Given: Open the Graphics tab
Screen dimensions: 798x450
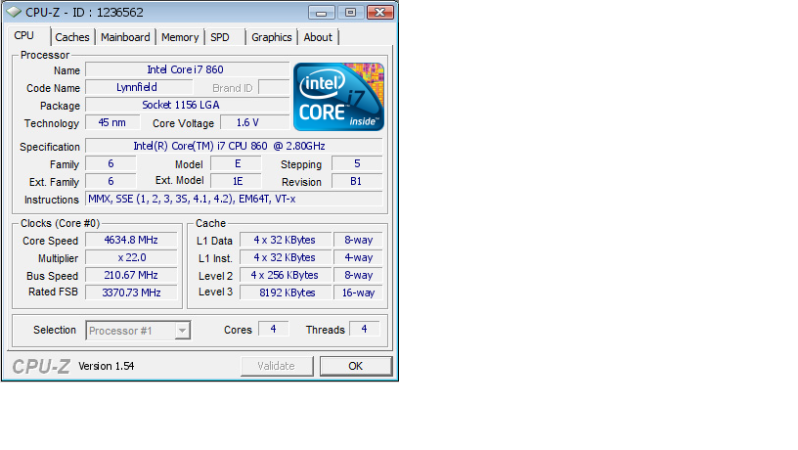Looking at the screenshot, I should click(x=271, y=37).
